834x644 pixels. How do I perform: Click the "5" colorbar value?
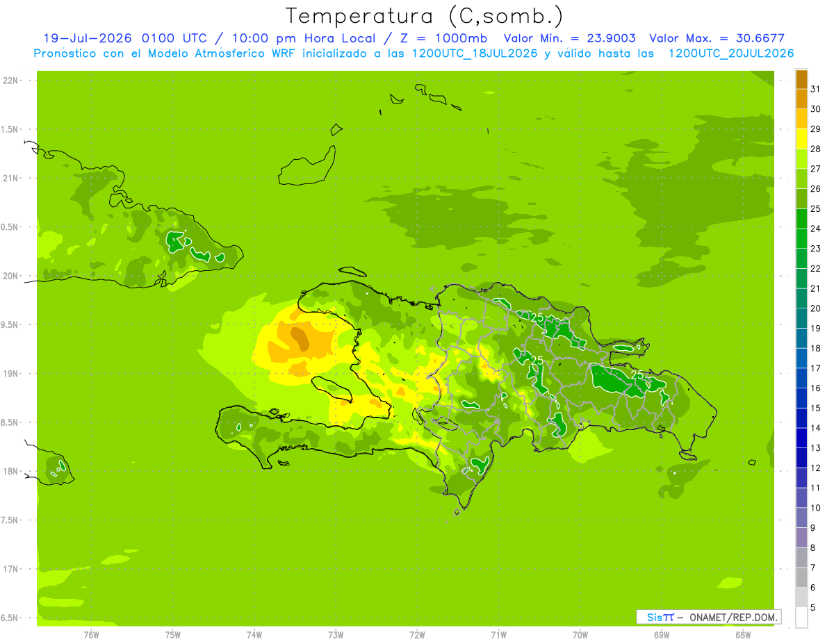point(813,607)
